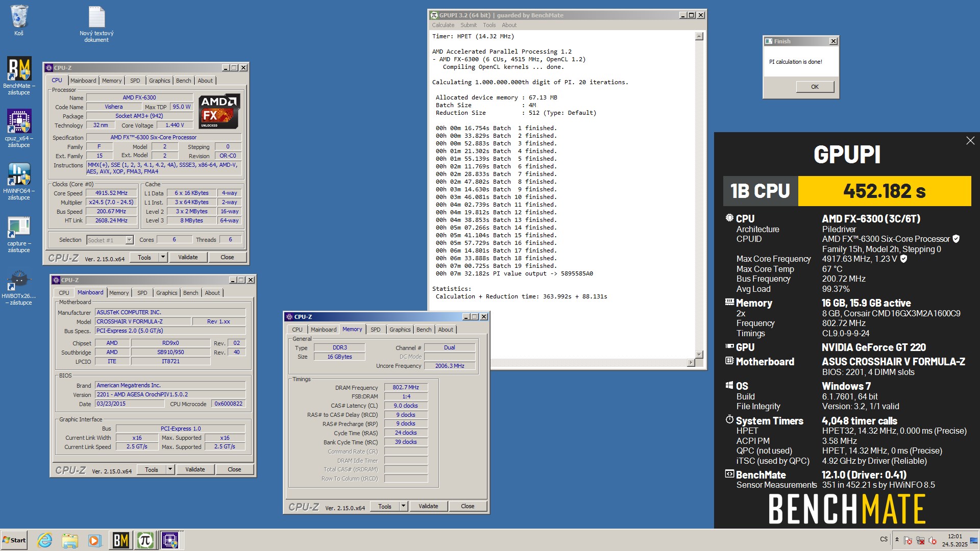Click the DRAM Frequency field 802.7 MHz
This screenshot has height=551, width=980.
tap(406, 387)
